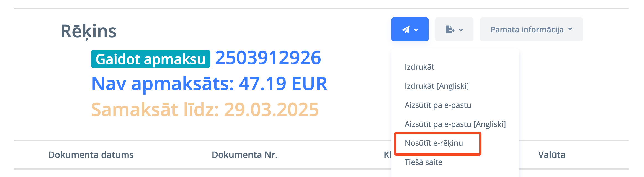Screen dimensions: 644x177
Task: Open the Pamata informācija dropdown
Action: point(527,30)
